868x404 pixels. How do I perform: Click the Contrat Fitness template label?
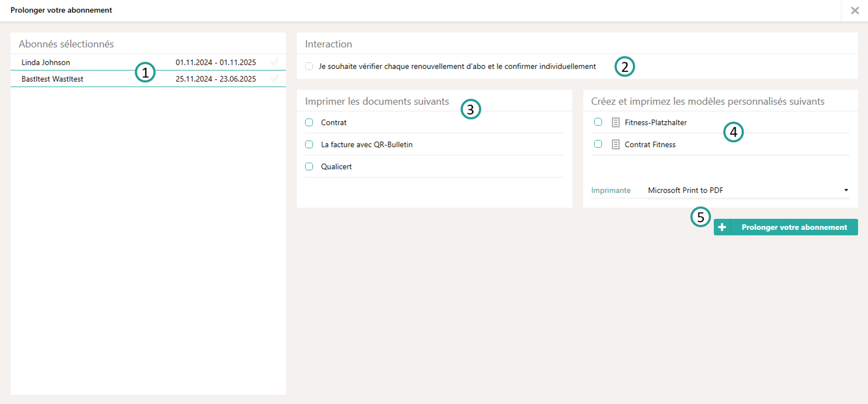650,145
